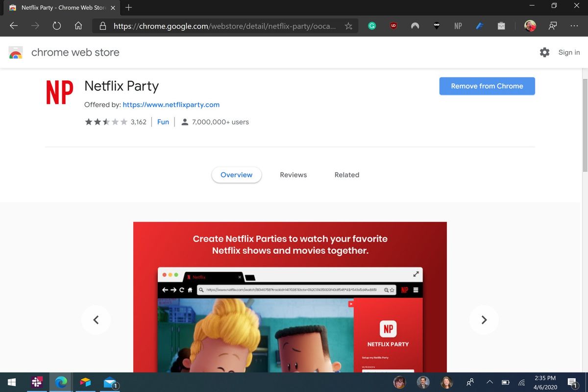Open the Grammarly extension
Screen dimensions: 588x392
[x=371, y=25]
